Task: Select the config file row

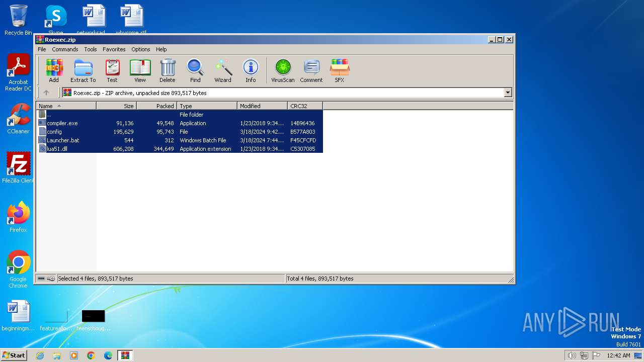Action: pos(180,132)
